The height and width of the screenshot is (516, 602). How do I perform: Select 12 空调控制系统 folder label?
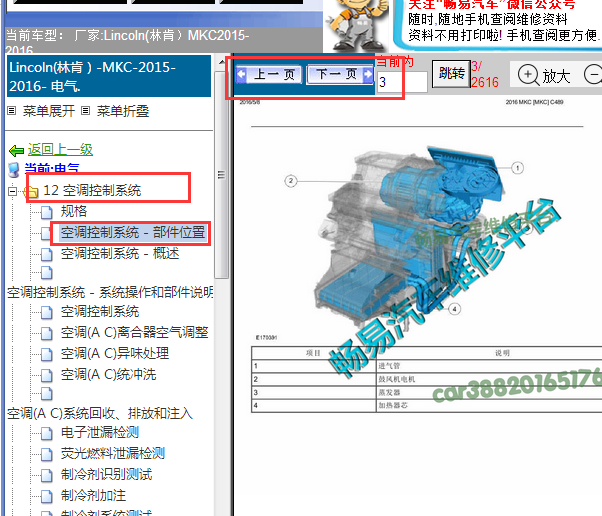pyautogui.click(x=92, y=190)
